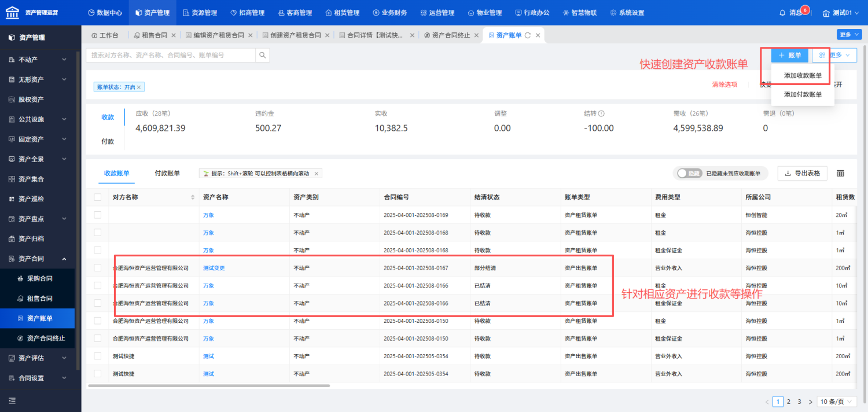Image resolution: width=868 pixels, height=412 pixels.
Task: Check the 0150 租金保证金 row checkbox
Action: tap(97, 339)
